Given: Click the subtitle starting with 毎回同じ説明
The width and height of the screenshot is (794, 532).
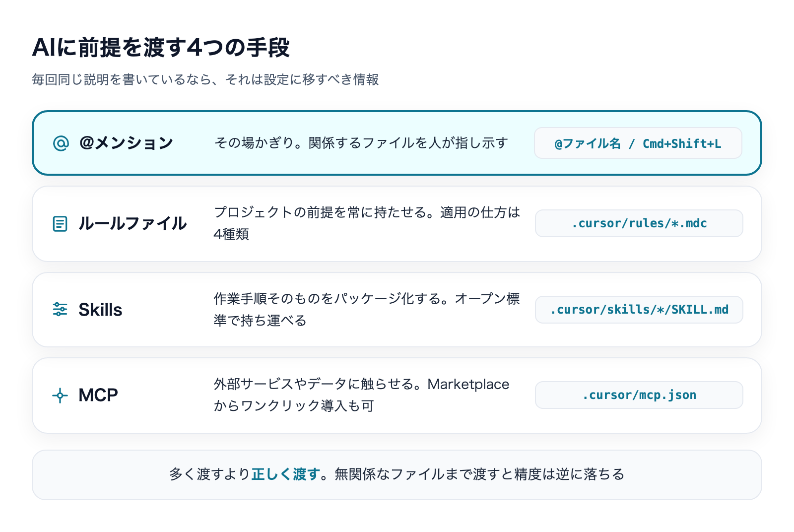Looking at the screenshot, I should pyautogui.click(x=205, y=79).
